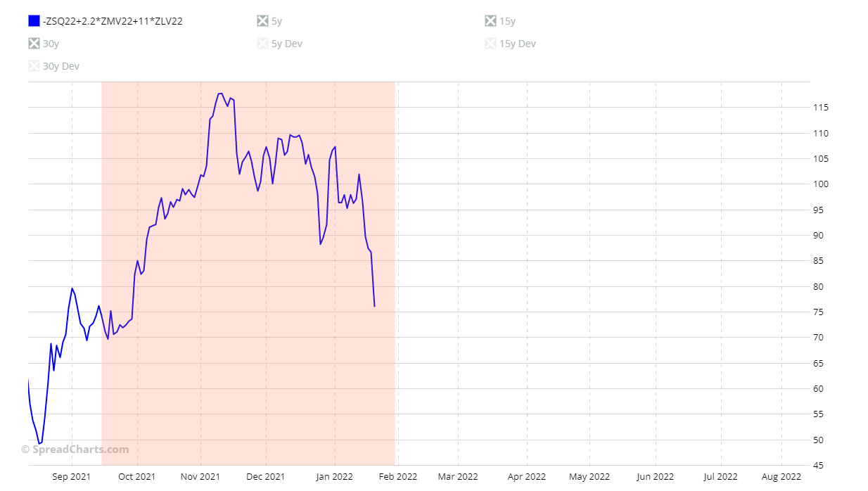Screen dimensions: 868x491
Task: Enable the 15y Dev legend icon
Action: pos(491,44)
